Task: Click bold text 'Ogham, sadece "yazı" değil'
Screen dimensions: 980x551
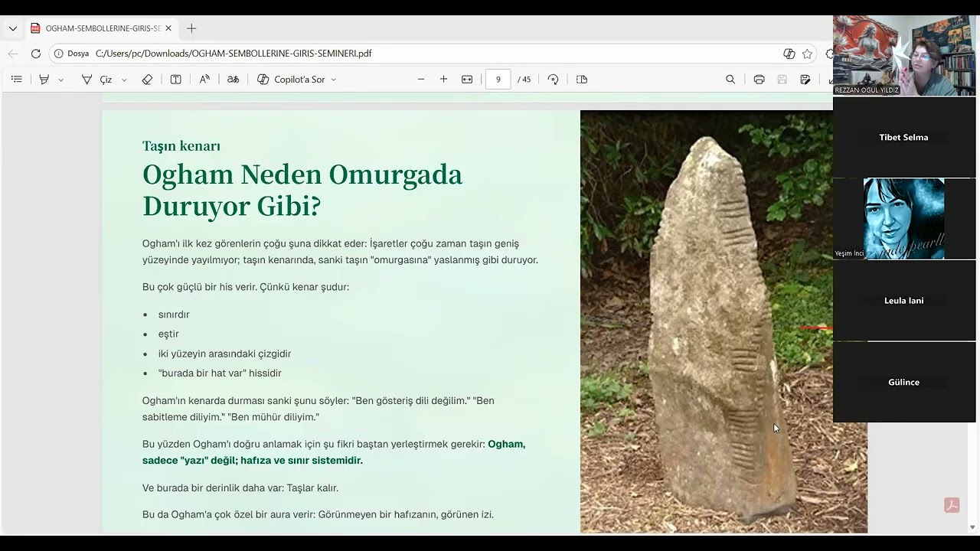Action: click(334, 452)
